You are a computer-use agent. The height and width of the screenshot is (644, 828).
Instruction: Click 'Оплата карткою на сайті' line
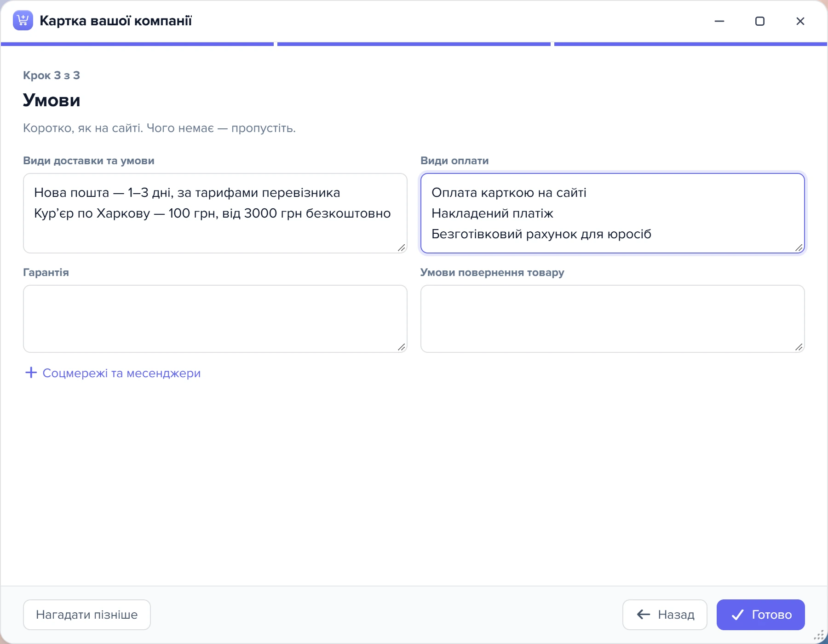[x=509, y=193]
